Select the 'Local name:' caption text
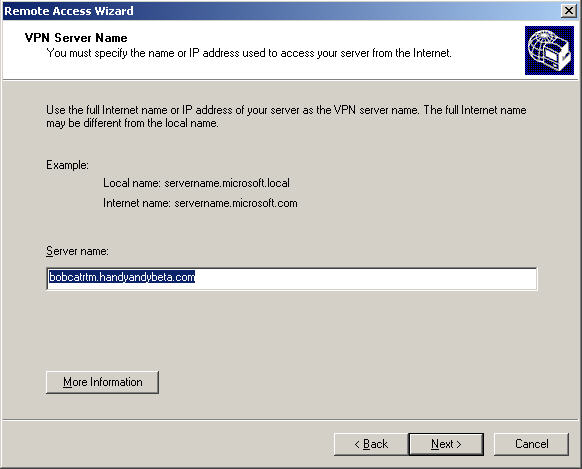This screenshot has height=469, width=582. 131,183
